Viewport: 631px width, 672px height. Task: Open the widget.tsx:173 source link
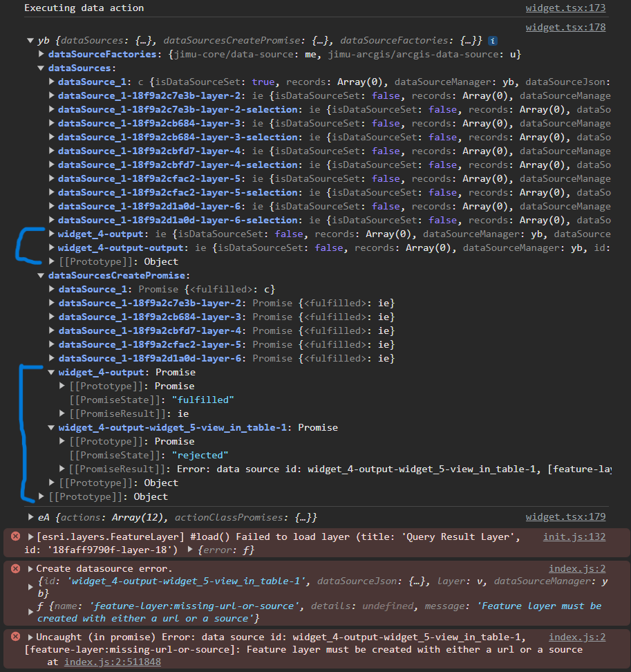tap(565, 8)
